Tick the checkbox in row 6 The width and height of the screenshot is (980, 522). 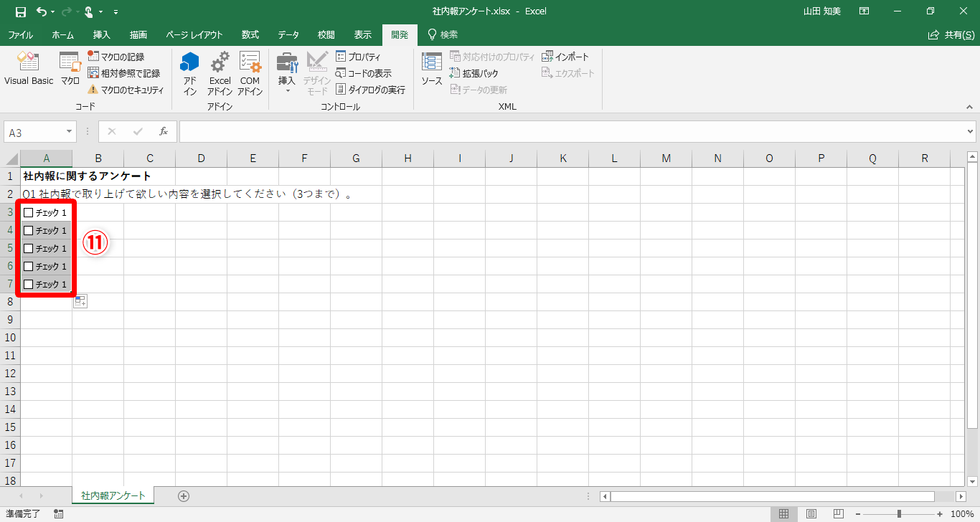click(29, 266)
